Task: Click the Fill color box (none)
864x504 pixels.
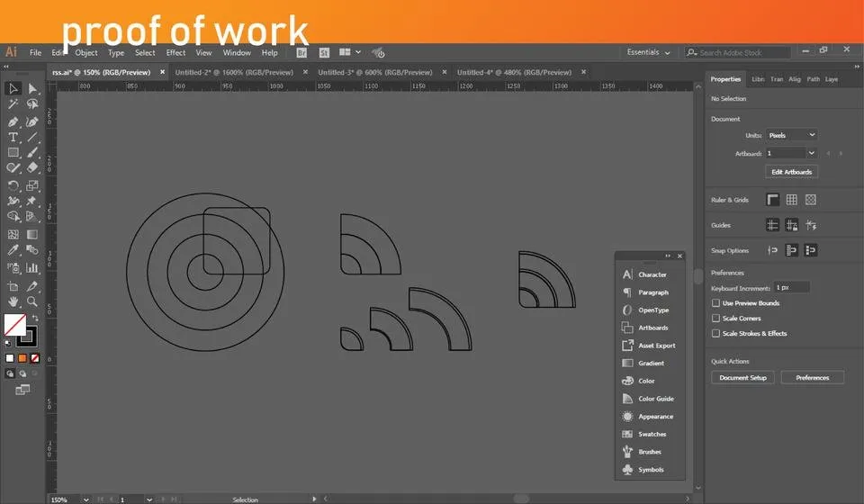Action: [15, 324]
